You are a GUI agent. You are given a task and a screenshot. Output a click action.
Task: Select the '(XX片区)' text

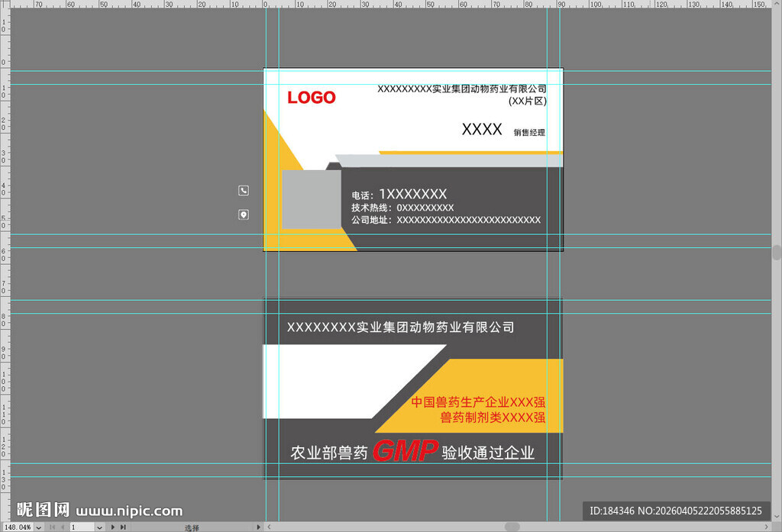(528, 102)
